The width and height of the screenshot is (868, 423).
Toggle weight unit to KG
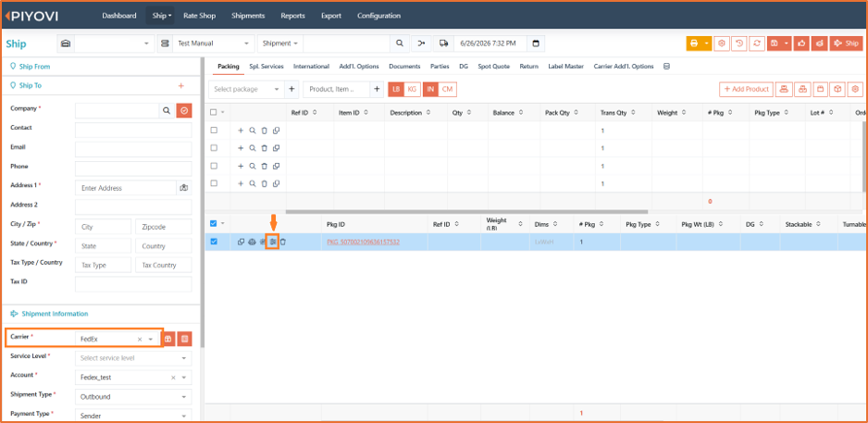411,89
